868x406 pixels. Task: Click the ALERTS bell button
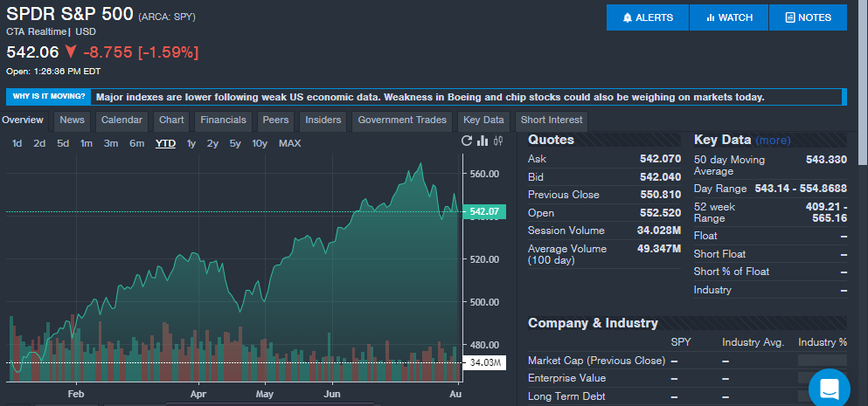coord(648,17)
